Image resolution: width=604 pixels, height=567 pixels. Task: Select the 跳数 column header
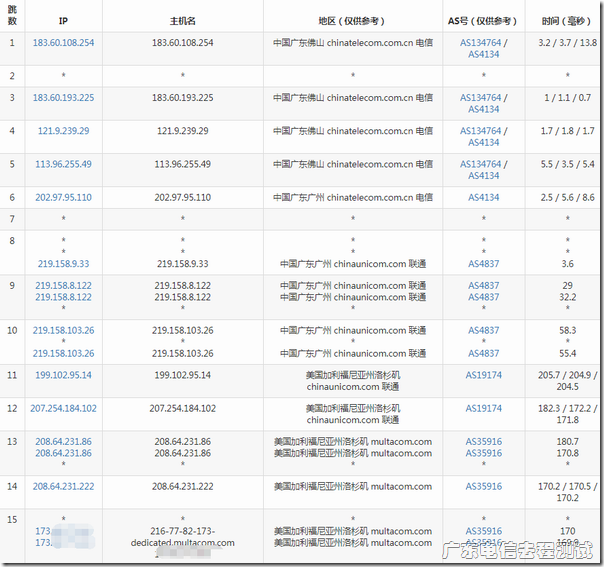coord(12,15)
